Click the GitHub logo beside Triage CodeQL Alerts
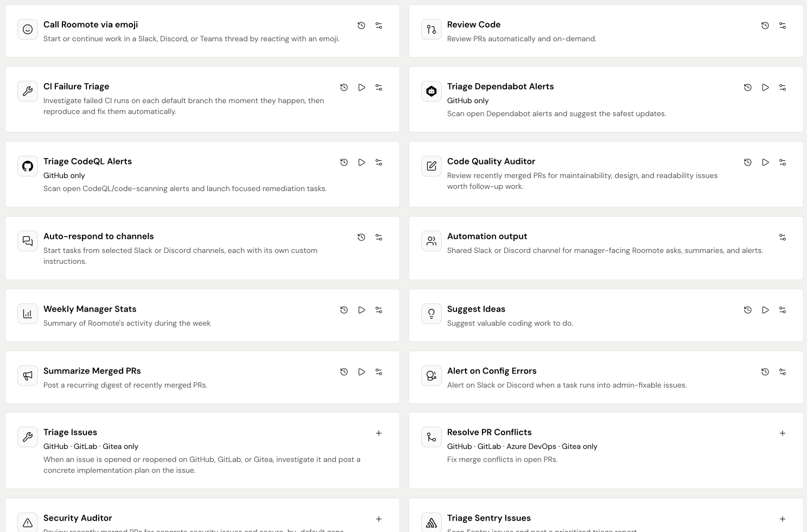This screenshot has width=807, height=532. 28,166
